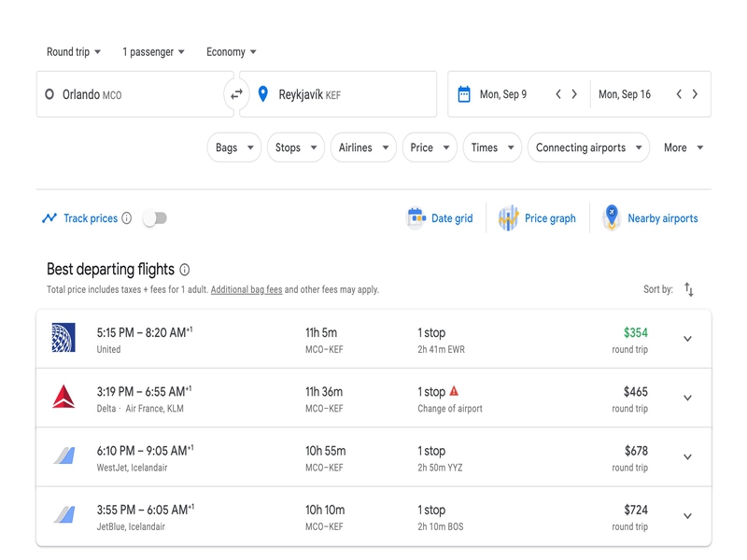747x560 pixels.
Task: Select the 3:19 PM – 6:55 AM Delta flight
Action: (x=373, y=398)
